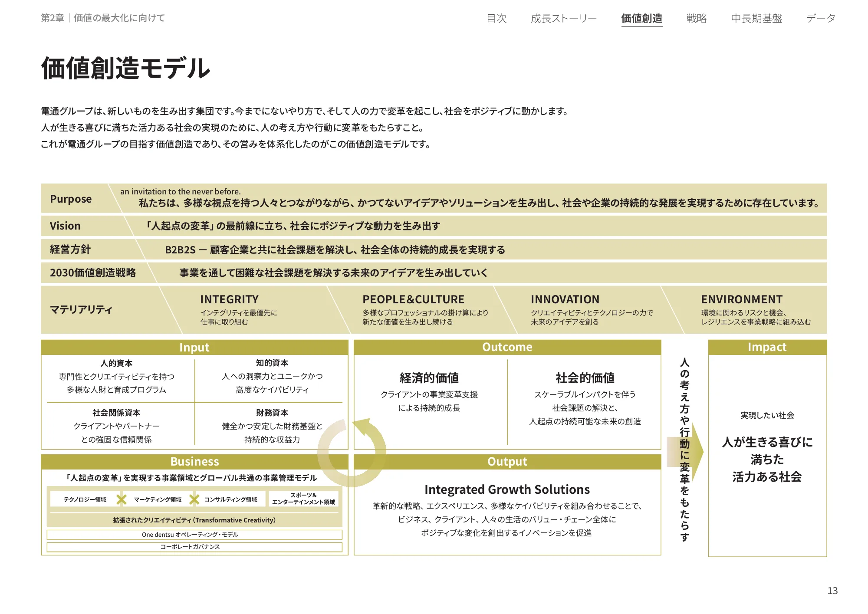The width and height of the screenshot is (868, 614).
Task: Toggle the Impact section header
Action: click(767, 347)
